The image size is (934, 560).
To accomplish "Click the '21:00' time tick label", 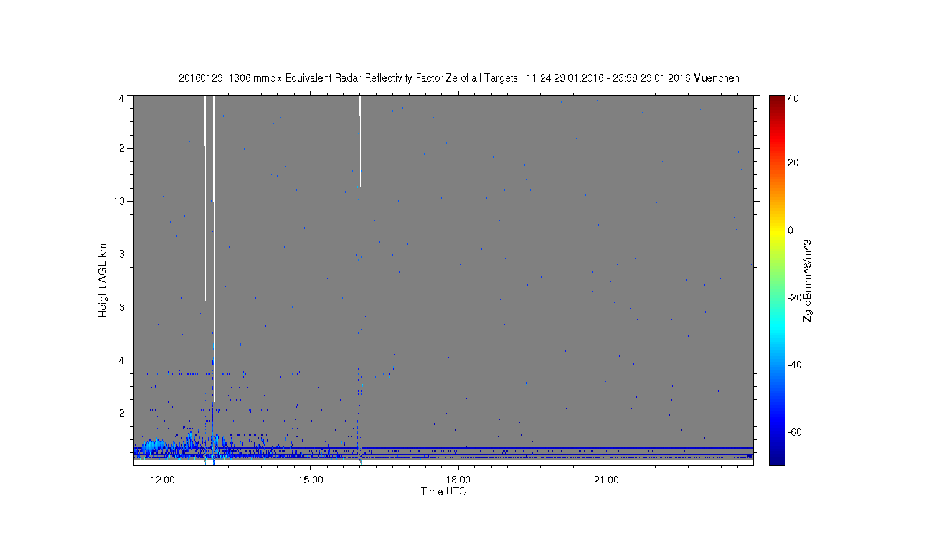I will point(606,480).
